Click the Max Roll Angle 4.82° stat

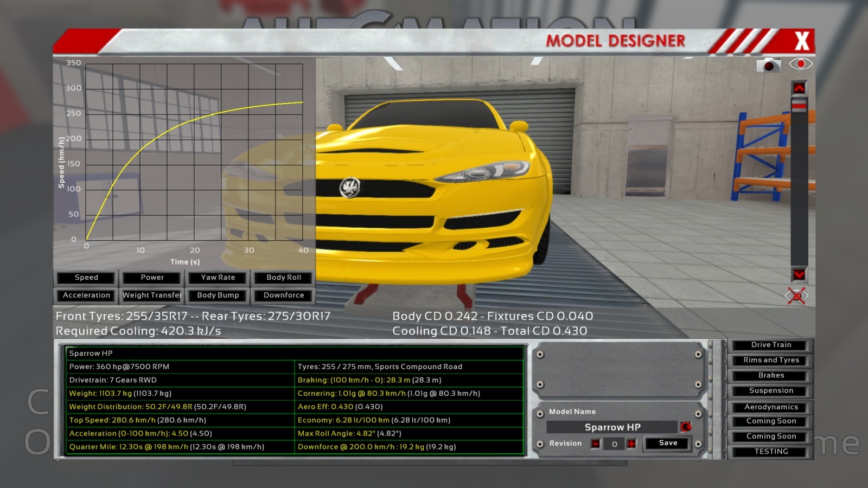409,434
